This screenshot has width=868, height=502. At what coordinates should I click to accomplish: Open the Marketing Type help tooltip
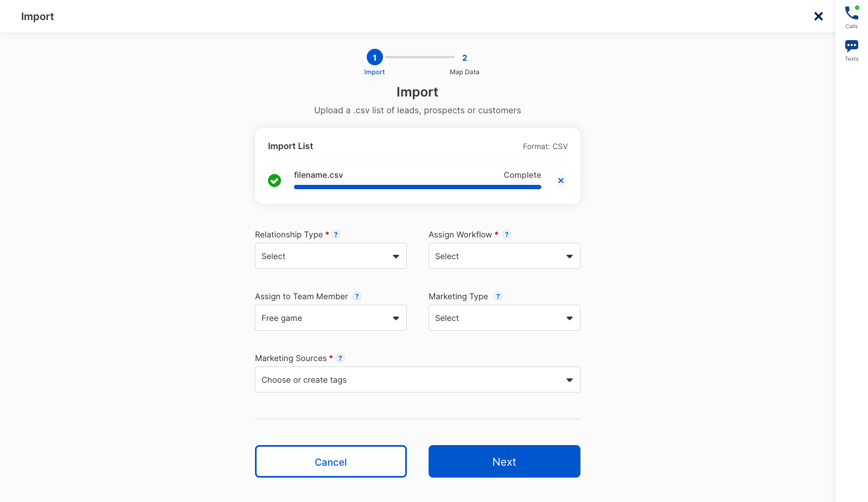pyautogui.click(x=498, y=296)
